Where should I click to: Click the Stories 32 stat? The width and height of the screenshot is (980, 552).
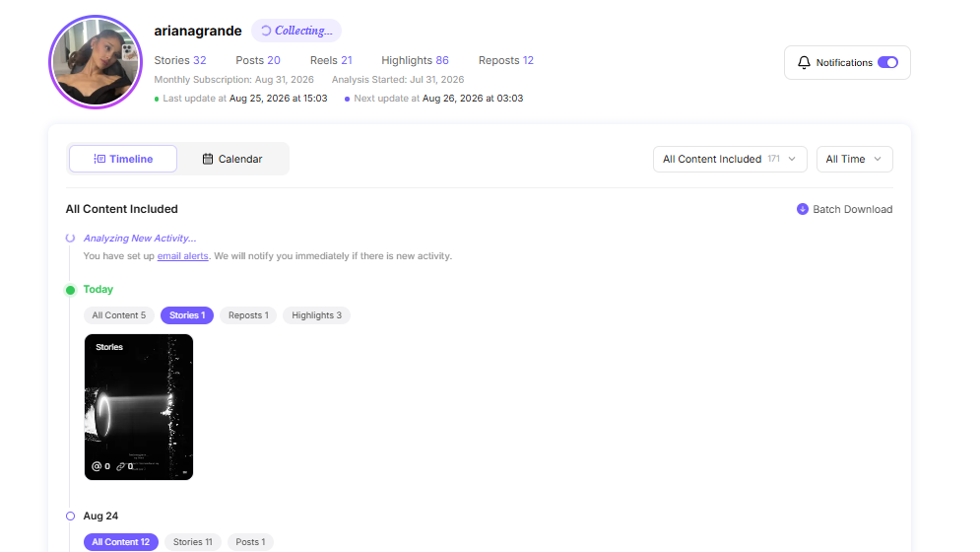(180, 60)
